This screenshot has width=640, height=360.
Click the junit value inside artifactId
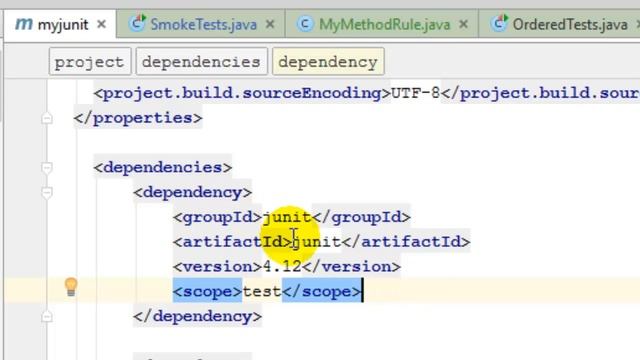317,242
